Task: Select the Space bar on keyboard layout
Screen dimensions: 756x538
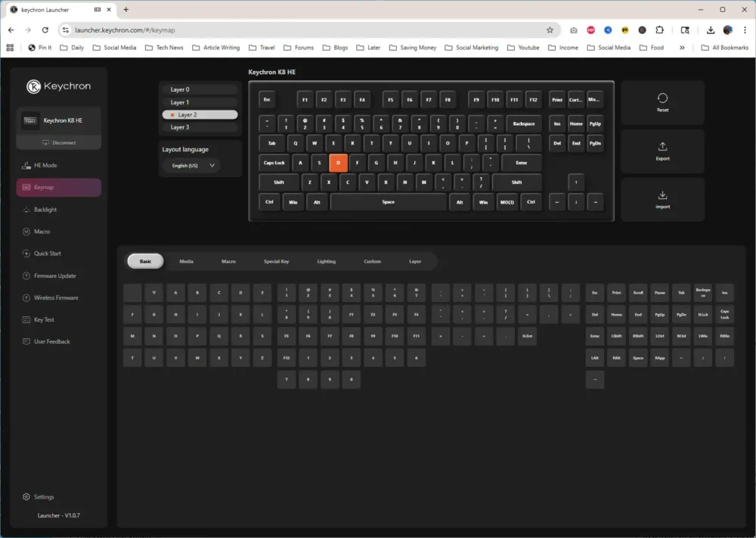Action: coord(389,202)
